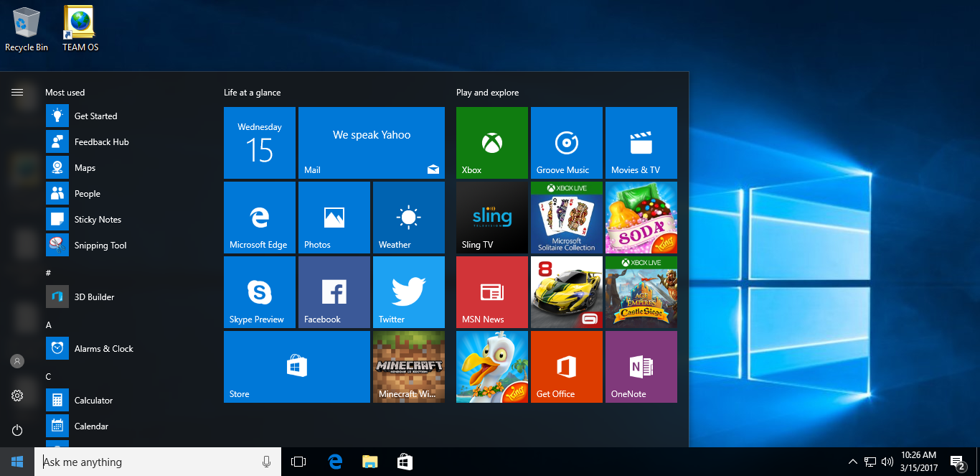
Task: Open the Weather tile
Action: click(409, 218)
